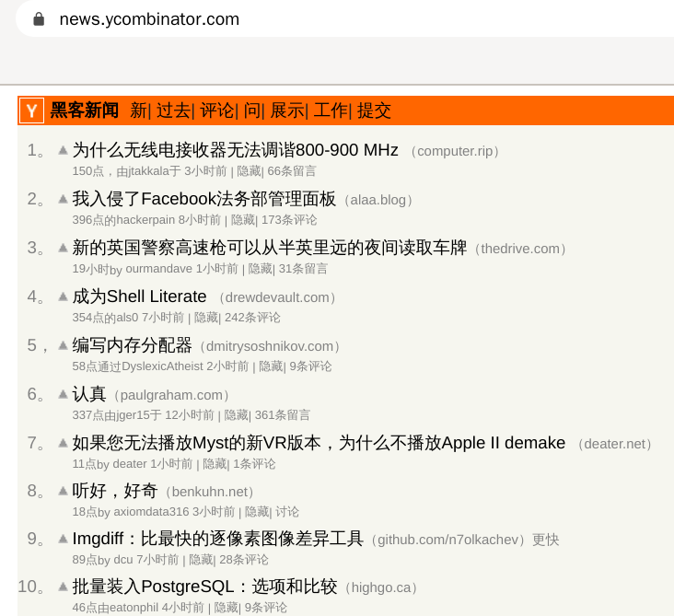Visit the thedrive.com domain link
The image size is (674, 616).
click(x=522, y=249)
